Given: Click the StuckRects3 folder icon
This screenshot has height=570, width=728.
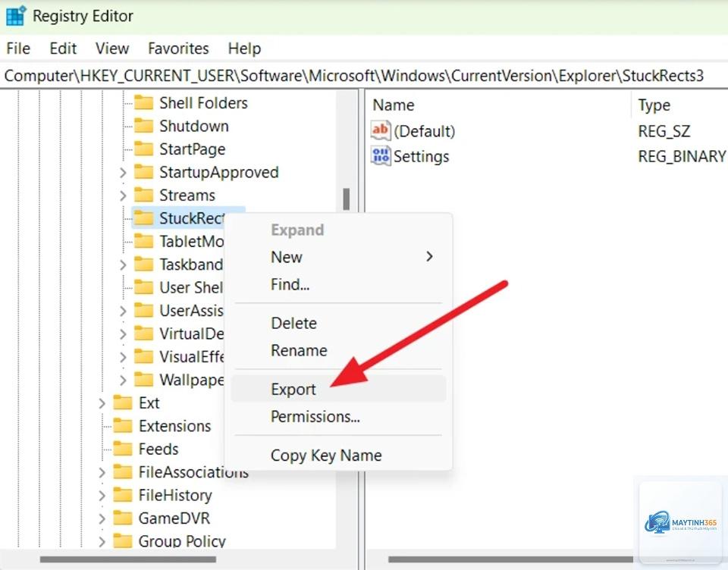Looking at the screenshot, I should pos(143,218).
